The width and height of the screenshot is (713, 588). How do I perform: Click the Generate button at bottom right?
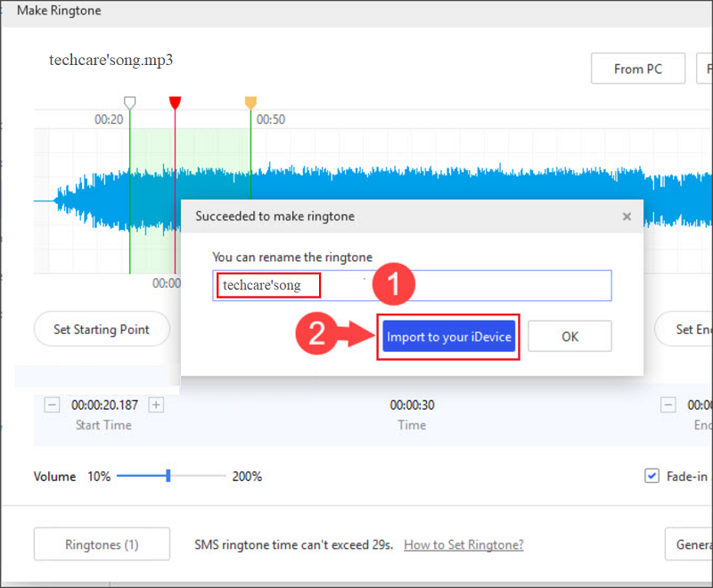pos(689,544)
